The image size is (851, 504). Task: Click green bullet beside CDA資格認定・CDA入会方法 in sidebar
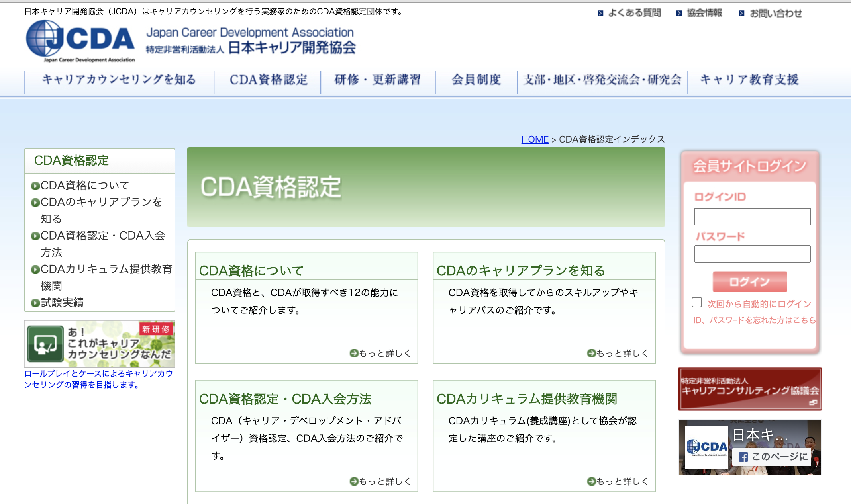pyautogui.click(x=35, y=236)
